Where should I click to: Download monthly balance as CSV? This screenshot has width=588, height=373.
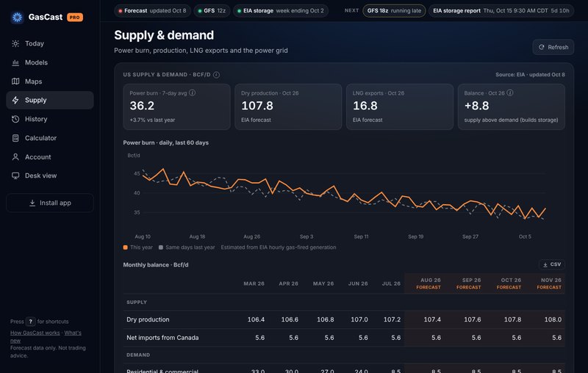tap(552, 265)
